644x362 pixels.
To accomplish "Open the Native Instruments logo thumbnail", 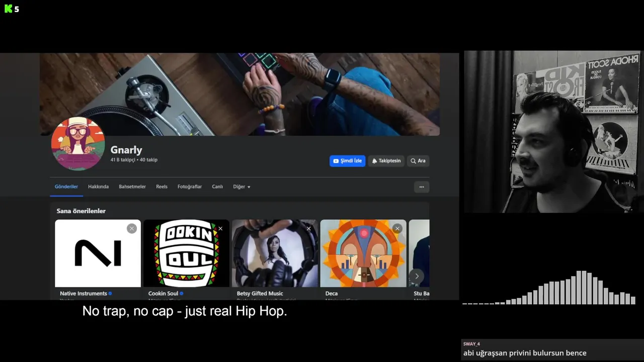I will 98,253.
